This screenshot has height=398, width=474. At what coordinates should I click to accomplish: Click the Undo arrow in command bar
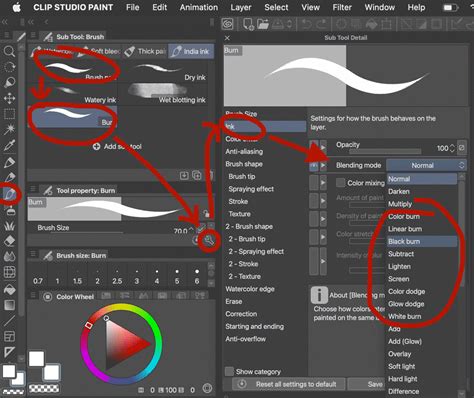307,24
